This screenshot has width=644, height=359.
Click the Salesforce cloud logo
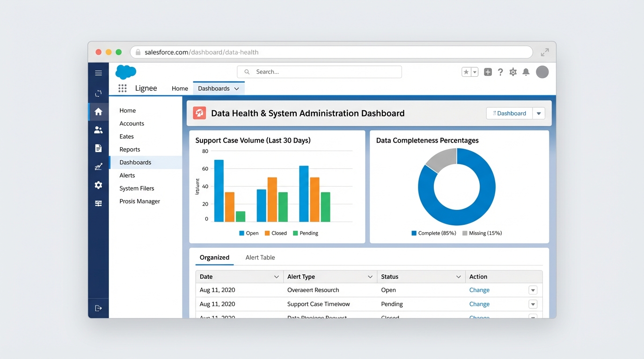pyautogui.click(x=125, y=72)
